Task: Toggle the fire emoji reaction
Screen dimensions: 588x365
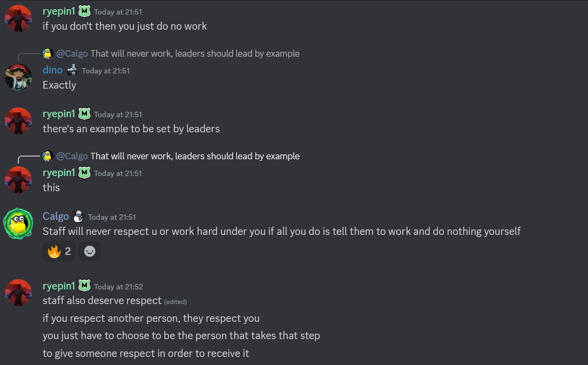Action: coord(59,251)
